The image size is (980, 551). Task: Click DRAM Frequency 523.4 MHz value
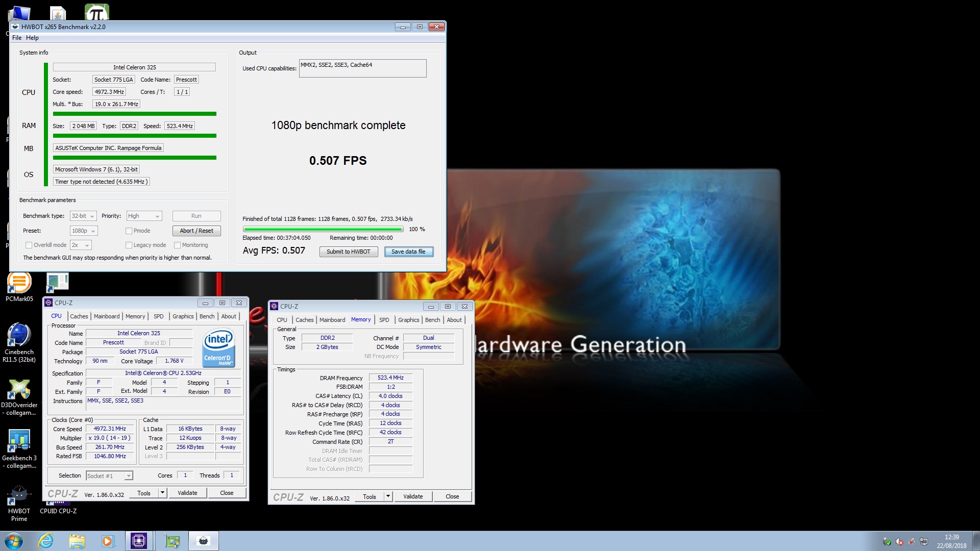click(x=390, y=378)
